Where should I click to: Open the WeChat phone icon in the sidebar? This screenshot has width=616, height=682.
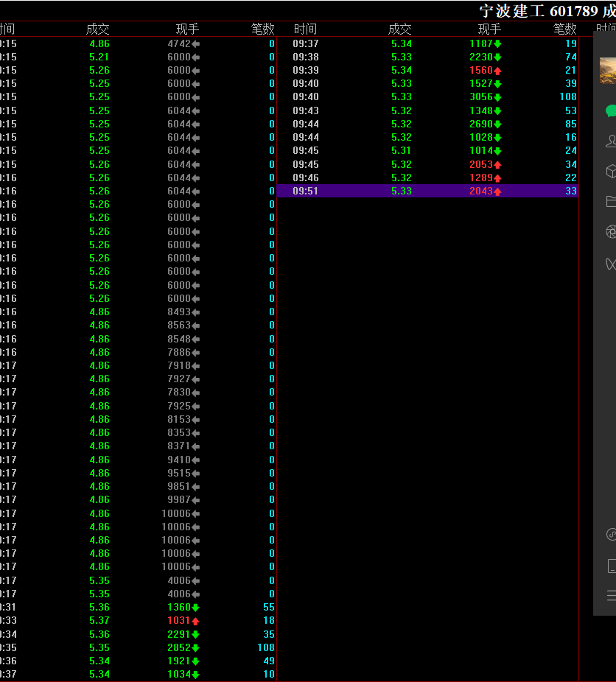pos(612,566)
